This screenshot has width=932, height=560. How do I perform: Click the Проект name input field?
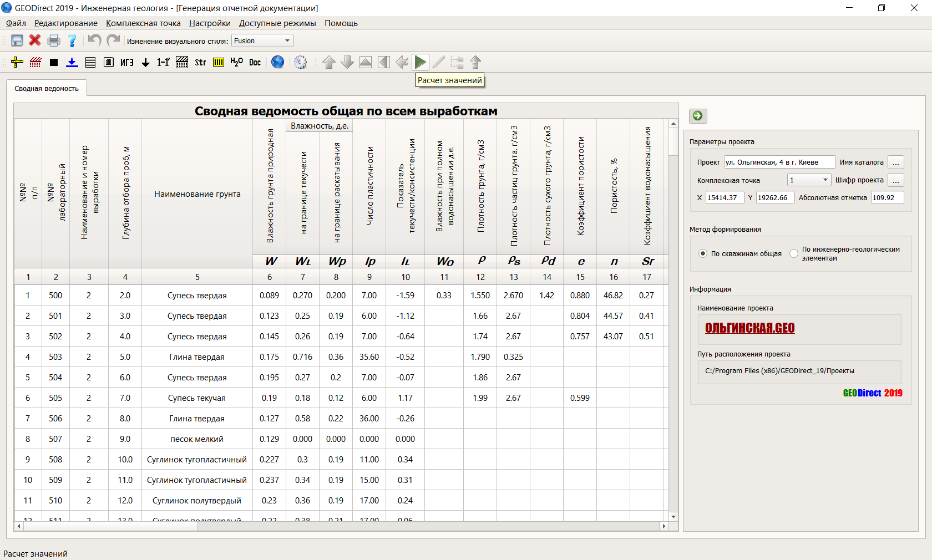click(779, 162)
